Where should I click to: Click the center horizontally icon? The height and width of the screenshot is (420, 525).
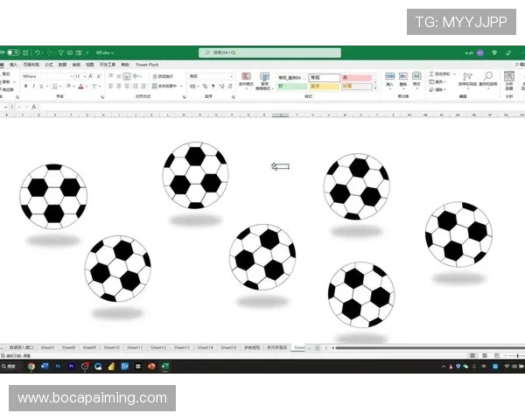click(118, 86)
